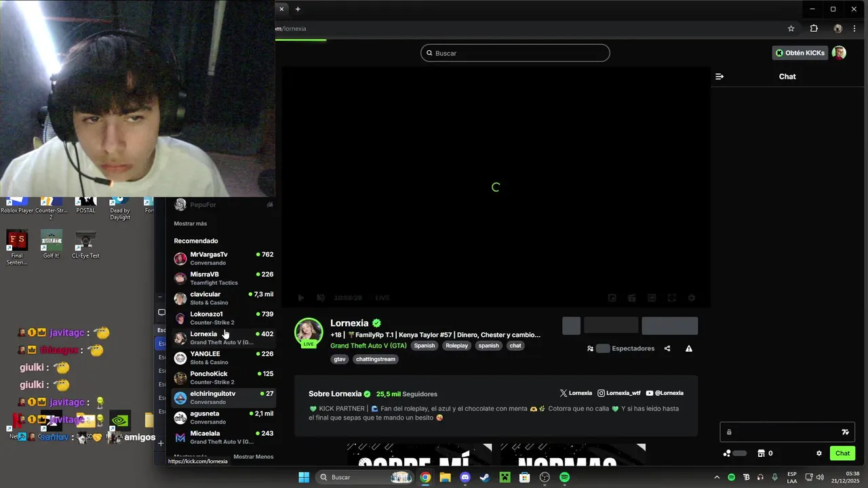The image size is (868, 488).
Task: Open CL-Eye Test desktop shortcut
Action: coord(85,245)
